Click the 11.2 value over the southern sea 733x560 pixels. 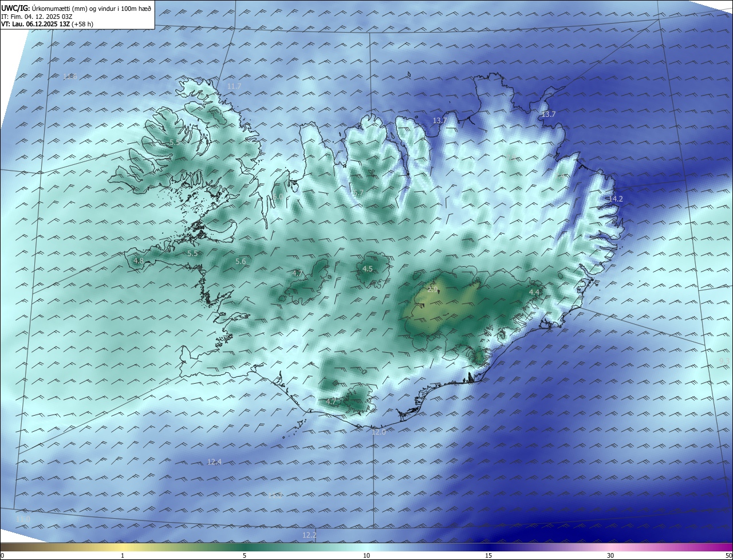point(275,495)
